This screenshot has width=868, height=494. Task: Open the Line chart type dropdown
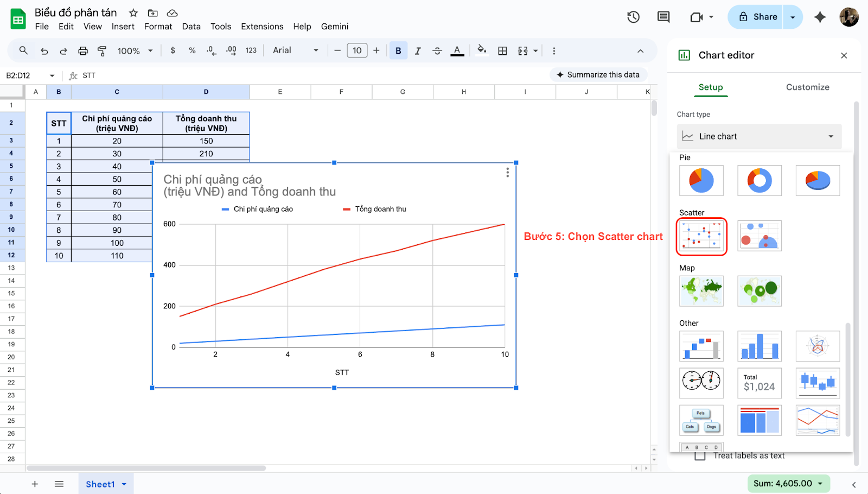click(758, 137)
